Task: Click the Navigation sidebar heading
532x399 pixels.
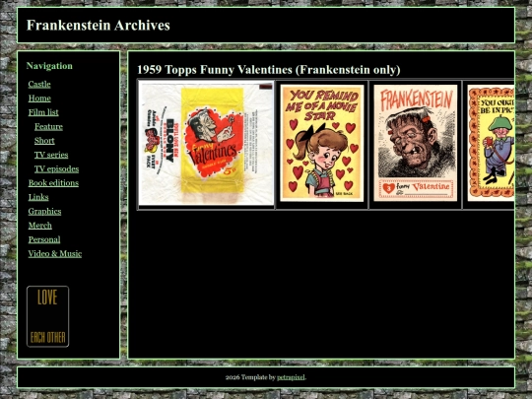Action: pyautogui.click(x=49, y=66)
